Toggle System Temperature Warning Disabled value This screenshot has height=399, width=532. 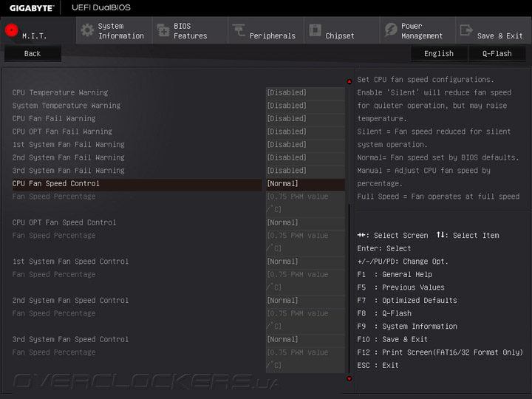pyautogui.click(x=305, y=106)
